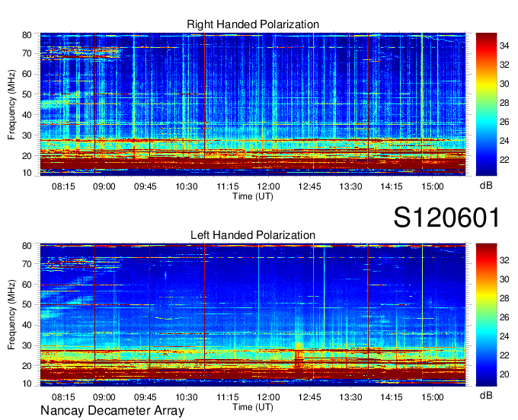Click 12:45 tick on right-handed plot
Viewport: 518px width, 420px height.
tap(309, 186)
